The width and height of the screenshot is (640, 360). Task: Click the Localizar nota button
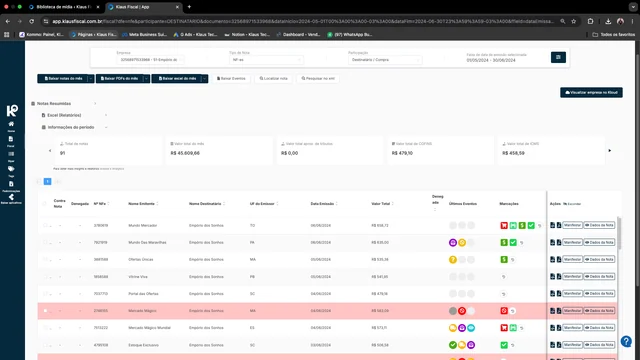pyautogui.click(x=273, y=78)
